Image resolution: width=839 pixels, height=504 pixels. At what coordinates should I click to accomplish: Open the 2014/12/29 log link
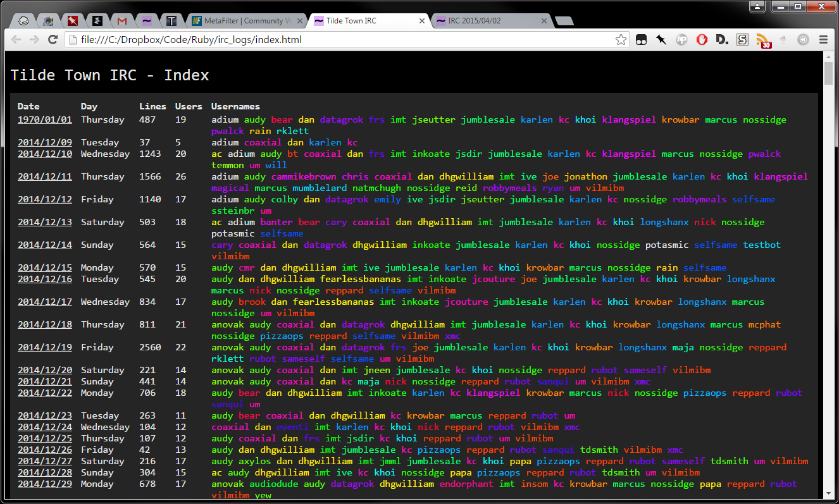click(45, 484)
